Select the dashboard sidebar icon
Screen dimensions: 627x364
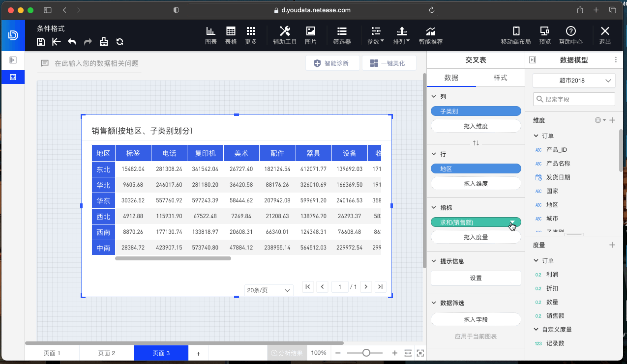[x=13, y=77]
